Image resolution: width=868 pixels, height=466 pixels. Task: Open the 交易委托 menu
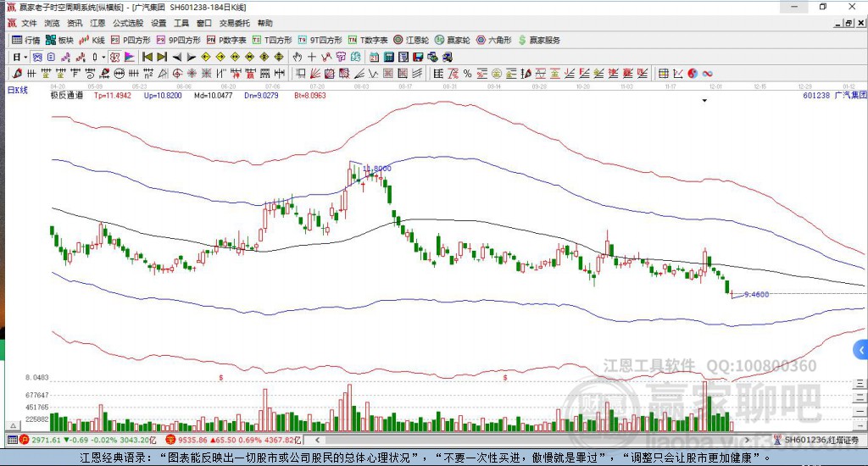[x=234, y=23]
